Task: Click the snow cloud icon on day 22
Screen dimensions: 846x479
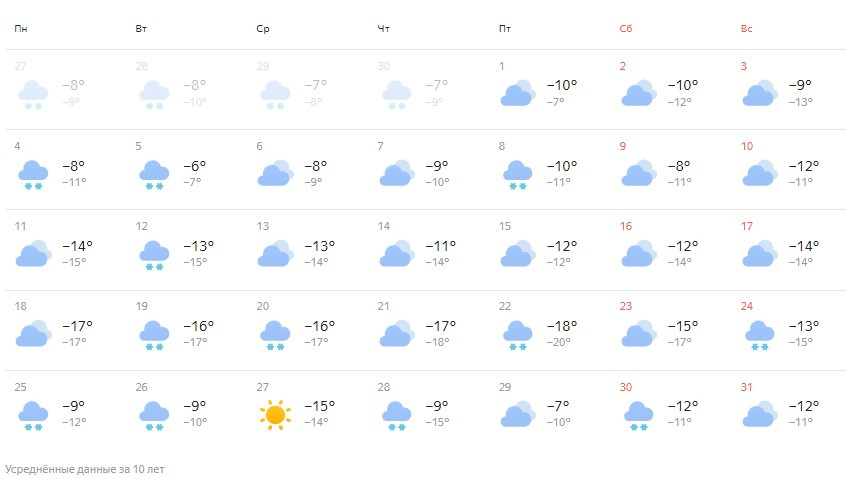Action: point(517,335)
